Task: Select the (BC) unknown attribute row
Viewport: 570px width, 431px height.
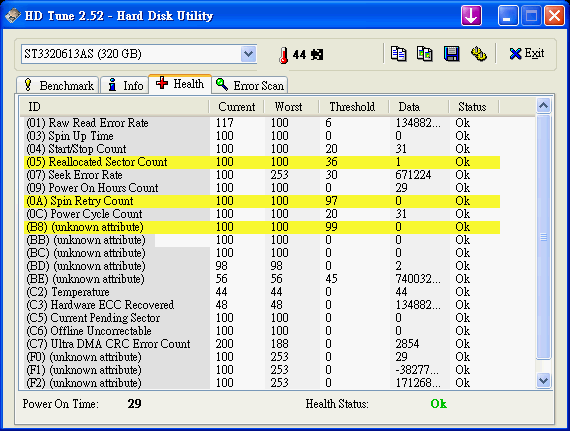Action: click(262, 253)
